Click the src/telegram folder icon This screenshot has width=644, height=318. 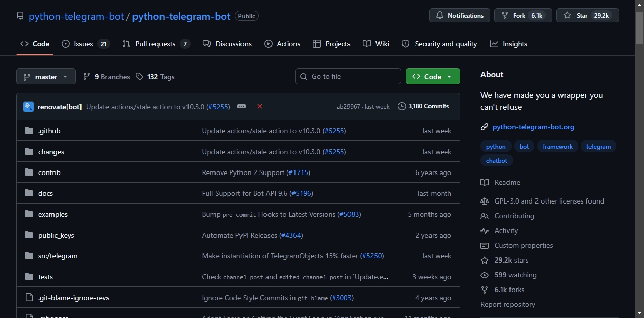[29, 256]
